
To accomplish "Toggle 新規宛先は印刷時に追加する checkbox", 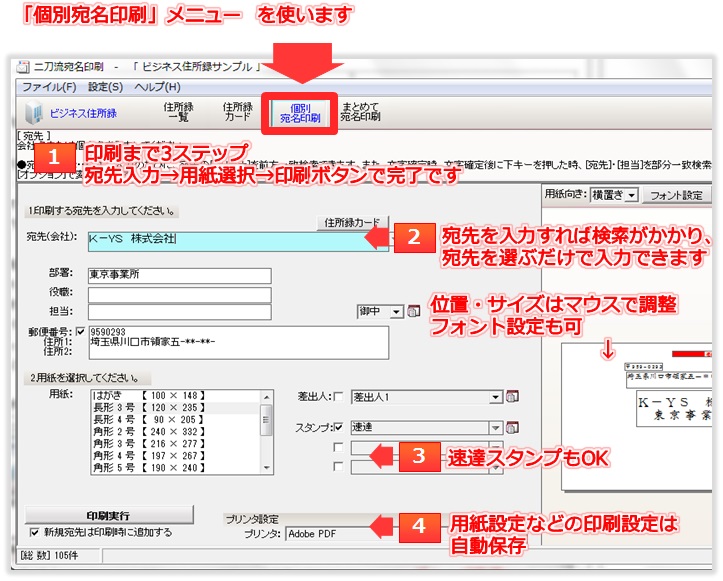I will pyautogui.click(x=36, y=532).
